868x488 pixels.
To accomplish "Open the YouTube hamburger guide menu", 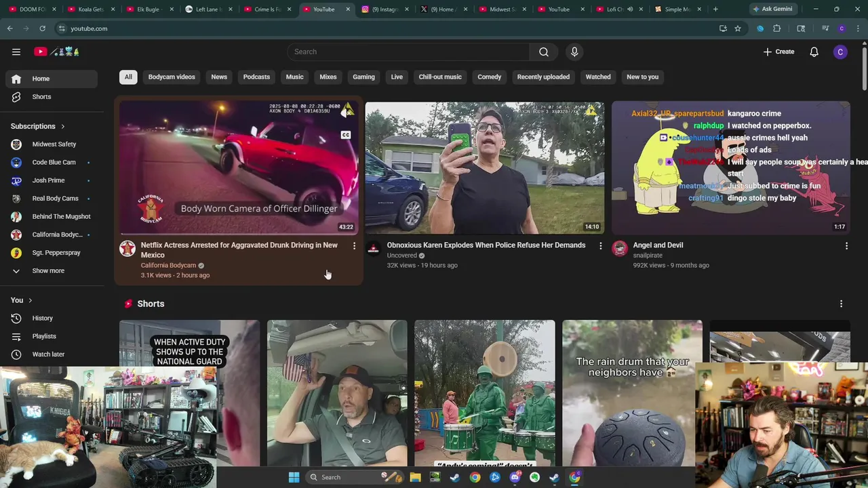I will pos(16,52).
